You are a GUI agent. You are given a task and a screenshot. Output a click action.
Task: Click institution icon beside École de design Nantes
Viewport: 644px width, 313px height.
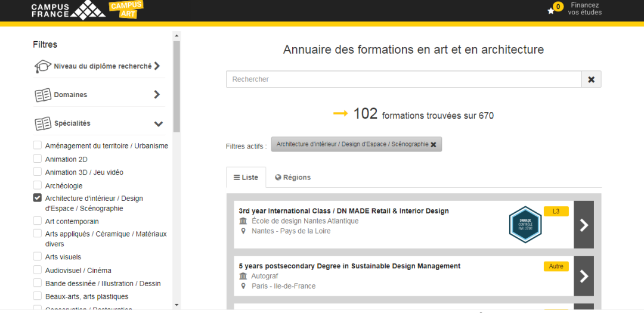pyautogui.click(x=243, y=221)
